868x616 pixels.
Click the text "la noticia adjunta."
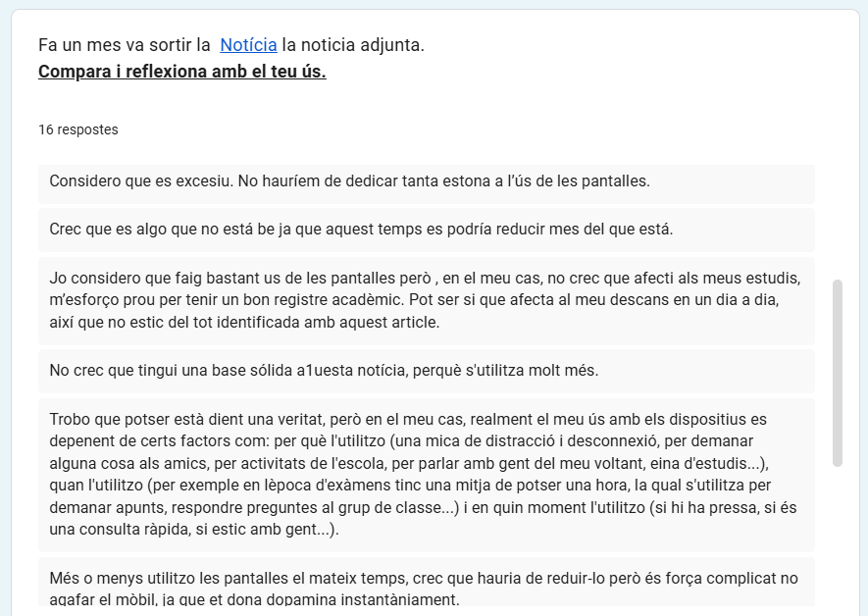(x=353, y=45)
